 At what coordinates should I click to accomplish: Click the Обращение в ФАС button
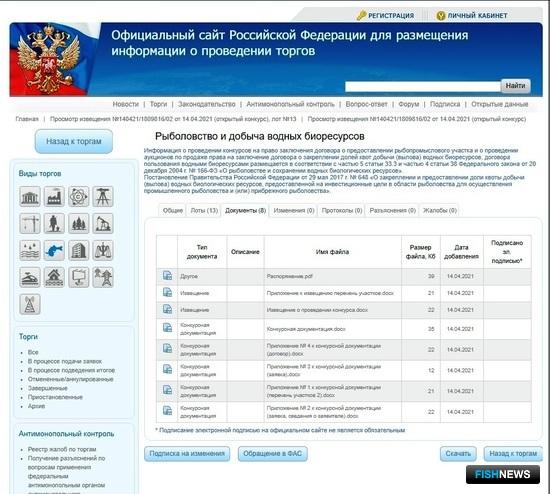coord(273,454)
